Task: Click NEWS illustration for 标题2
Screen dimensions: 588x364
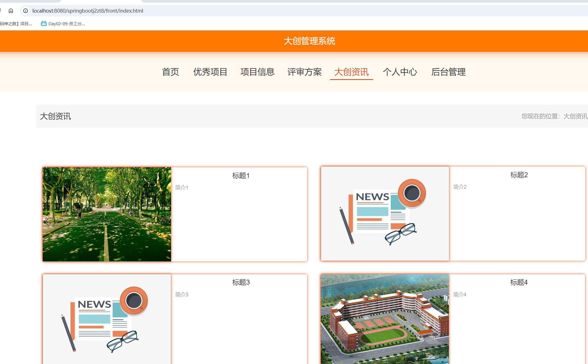Action: [x=385, y=213]
